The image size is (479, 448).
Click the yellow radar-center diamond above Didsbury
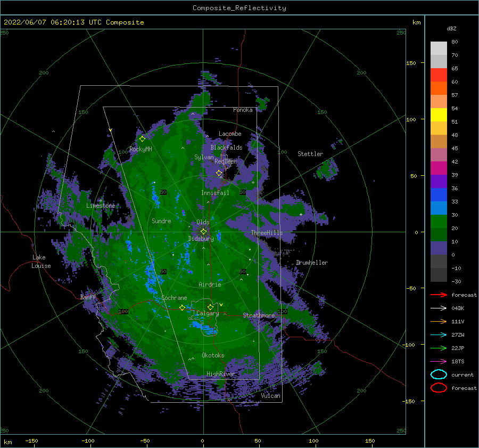(x=203, y=232)
